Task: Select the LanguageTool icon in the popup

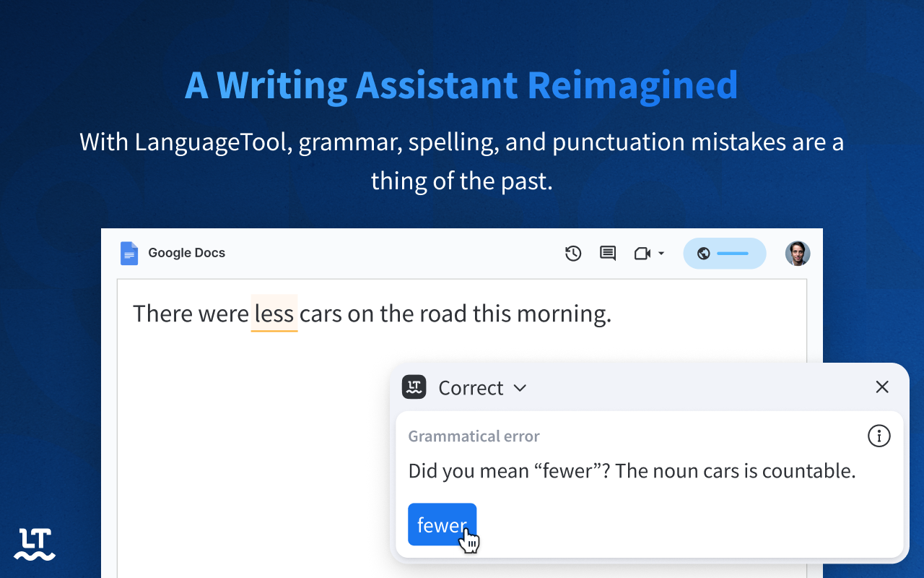Action: click(414, 387)
